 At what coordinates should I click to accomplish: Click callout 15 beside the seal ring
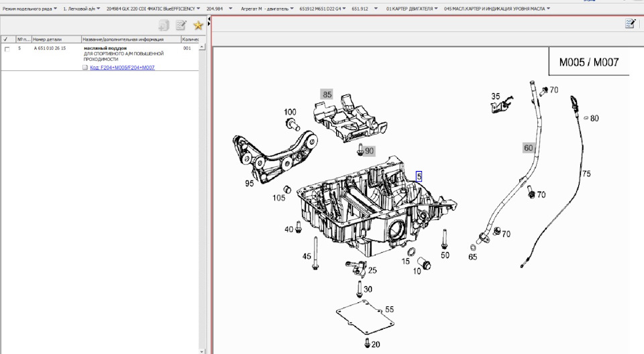point(406,261)
